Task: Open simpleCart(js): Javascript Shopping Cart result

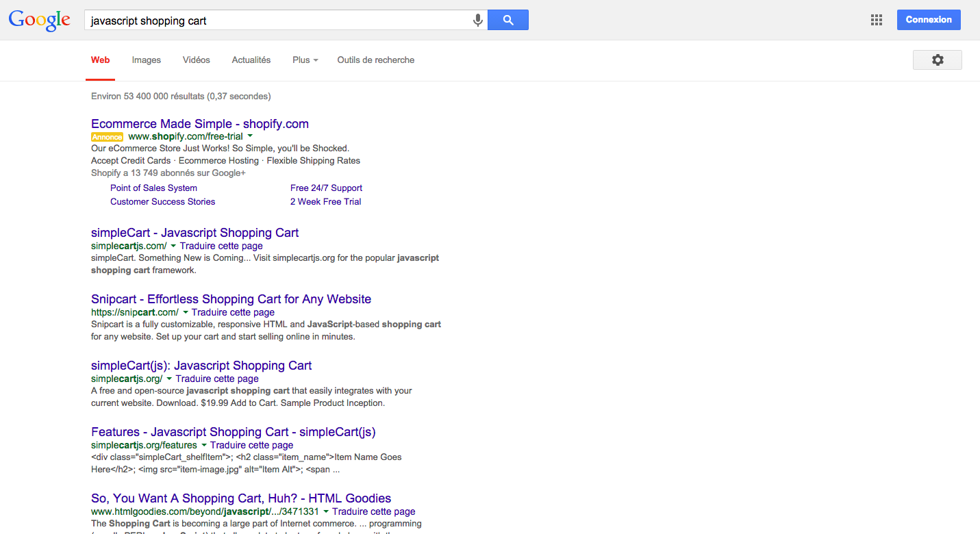Action: pos(201,366)
